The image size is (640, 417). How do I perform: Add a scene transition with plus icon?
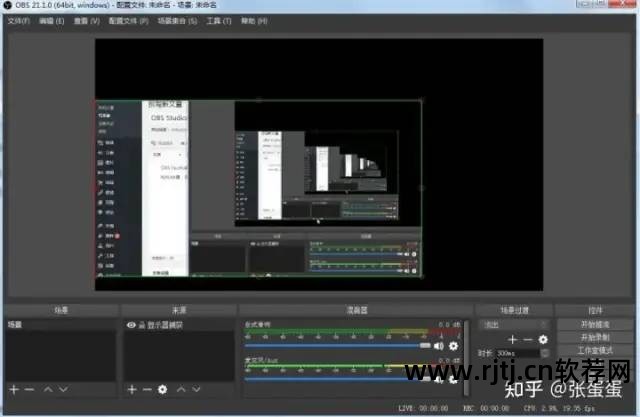coord(513,339)
